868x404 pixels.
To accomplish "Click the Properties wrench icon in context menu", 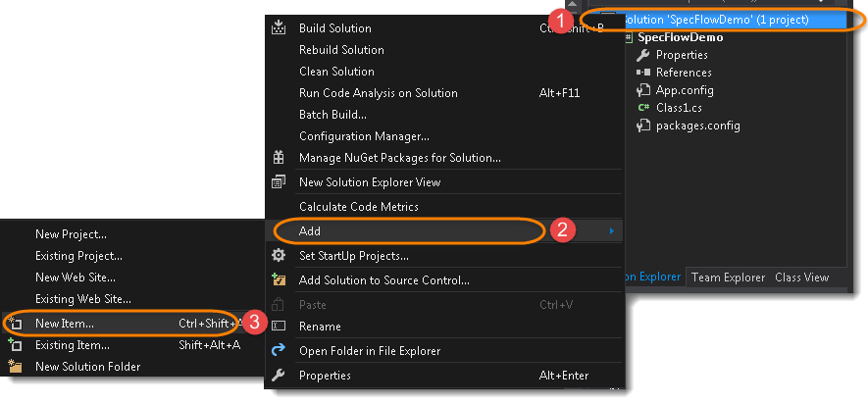I will (x=279, y=376).
